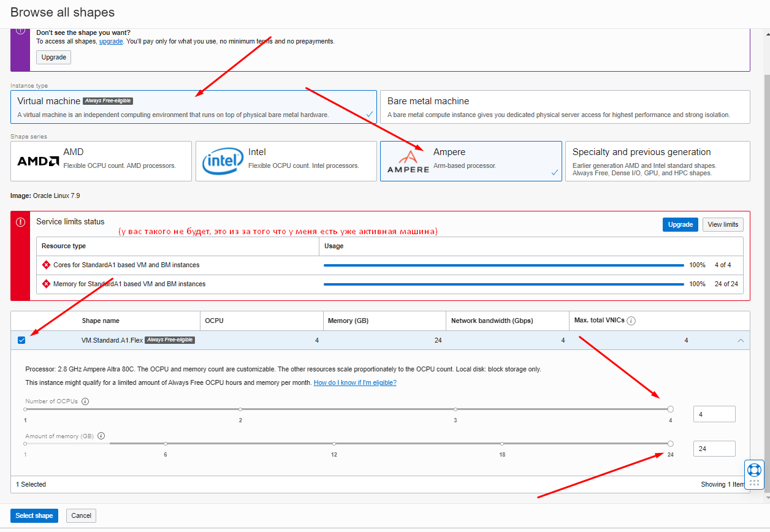
Task: Click the info icon next to Amount of memory
Action: coord(101,436)
